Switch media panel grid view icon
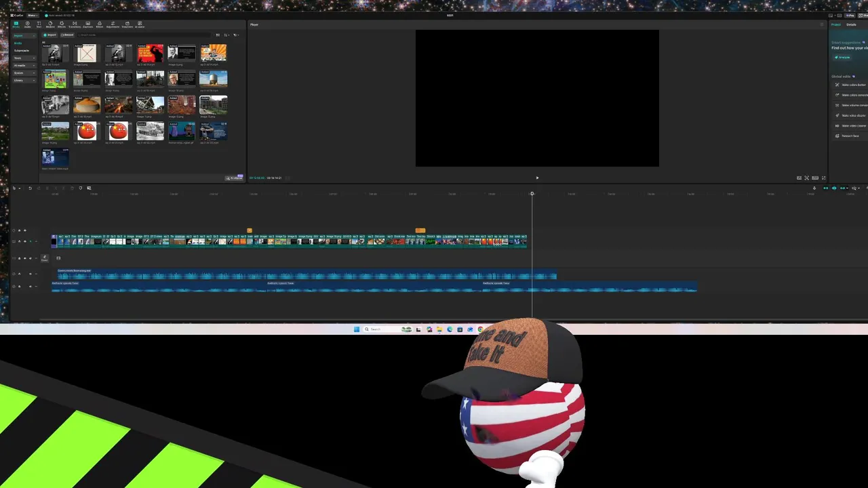The width and height of the screenshot is (868, 488). [x=218, y=35]
